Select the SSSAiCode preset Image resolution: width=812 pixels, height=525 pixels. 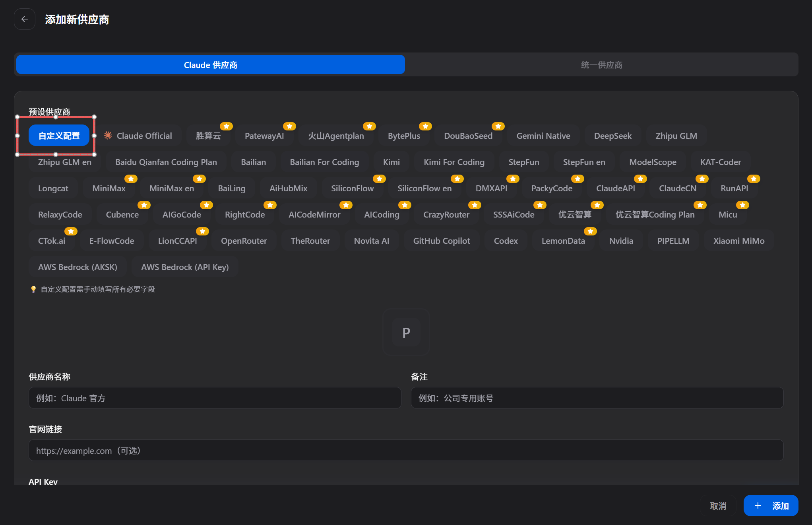pyautogui.click(x=514, y=214)
